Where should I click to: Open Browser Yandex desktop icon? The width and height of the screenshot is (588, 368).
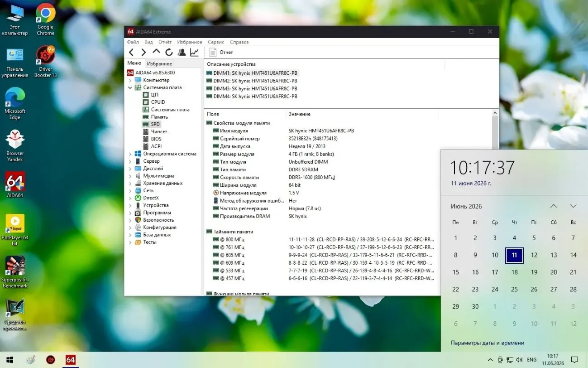click(15, 145)
